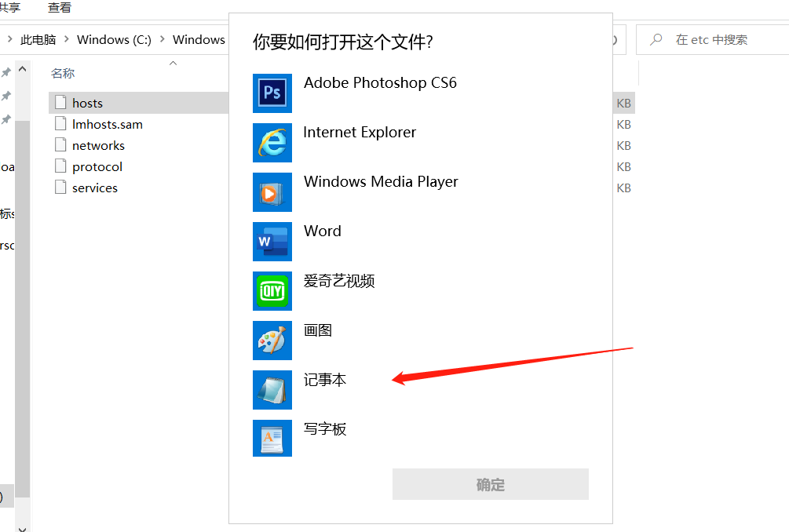Select the 画图 paint icon
Viewport: 789px width, 532px height.
(272, 341)
